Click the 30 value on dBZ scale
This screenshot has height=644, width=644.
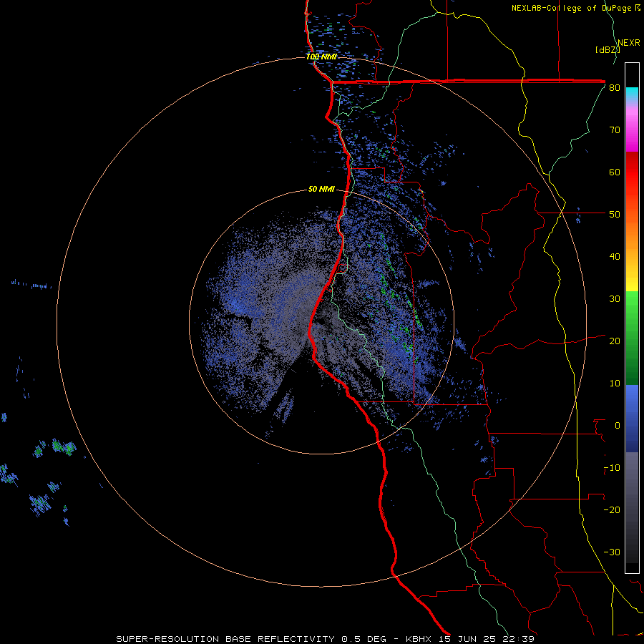(x=615, y=299)
